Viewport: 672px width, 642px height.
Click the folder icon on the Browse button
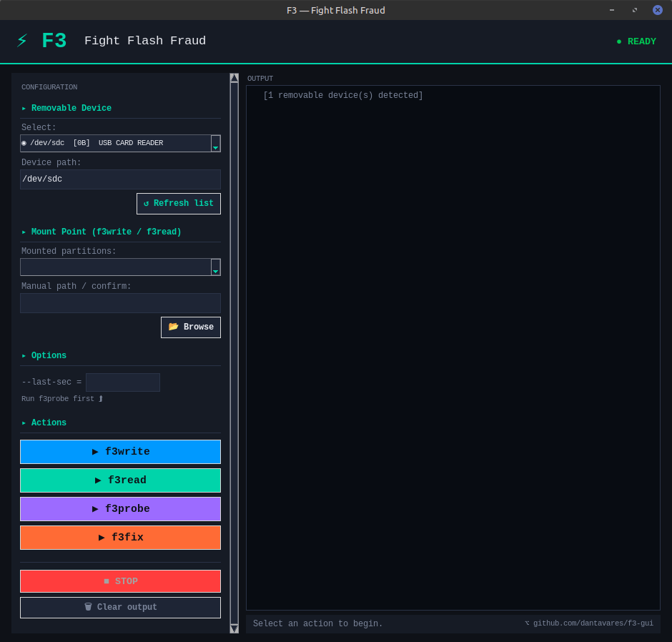173,327
